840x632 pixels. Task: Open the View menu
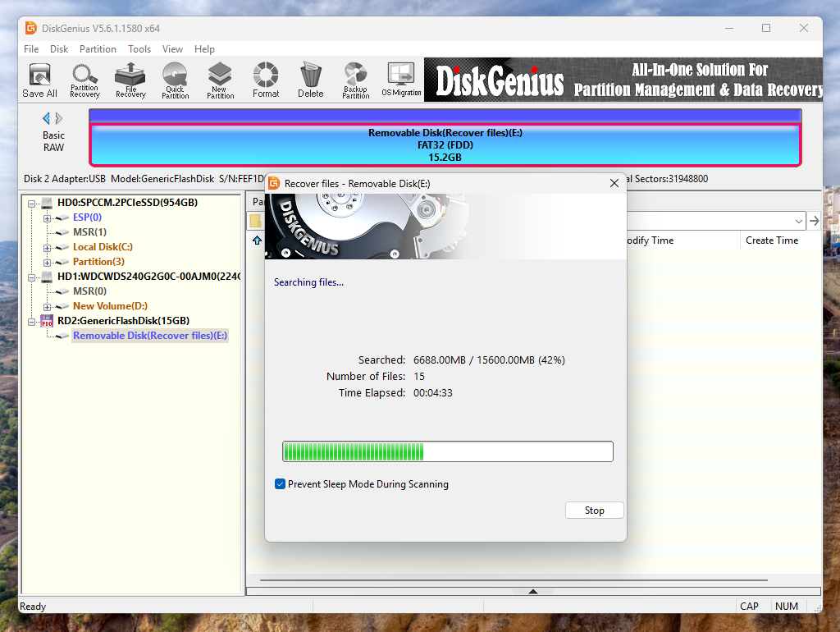tap(172, 48)
